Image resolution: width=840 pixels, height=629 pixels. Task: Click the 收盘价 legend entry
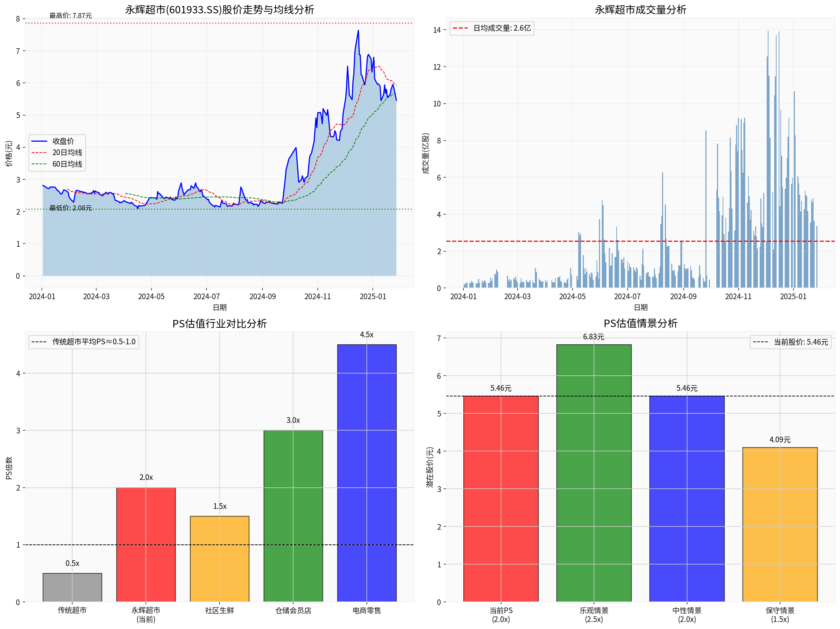pos(63,141)
